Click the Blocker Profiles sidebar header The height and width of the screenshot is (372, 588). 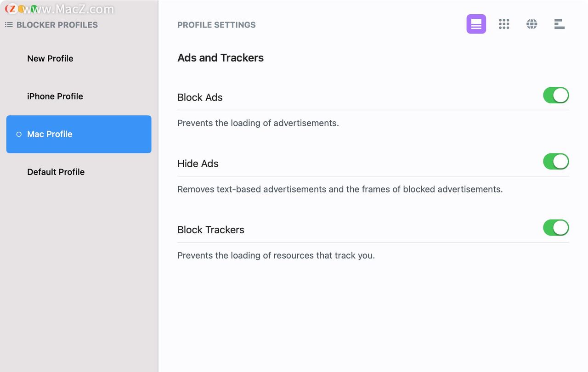[57, 25]
